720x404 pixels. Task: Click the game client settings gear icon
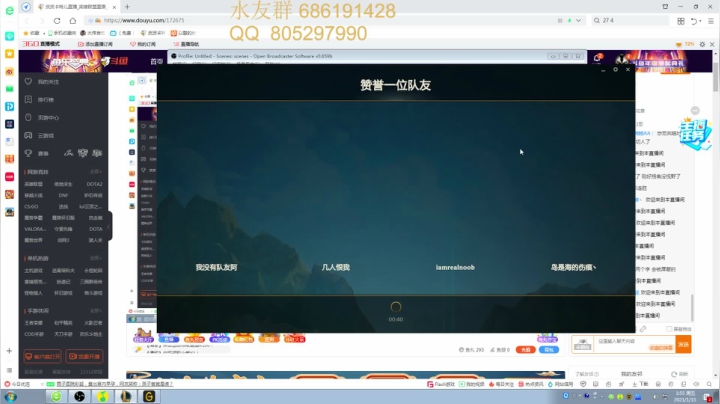pos(615,69)
